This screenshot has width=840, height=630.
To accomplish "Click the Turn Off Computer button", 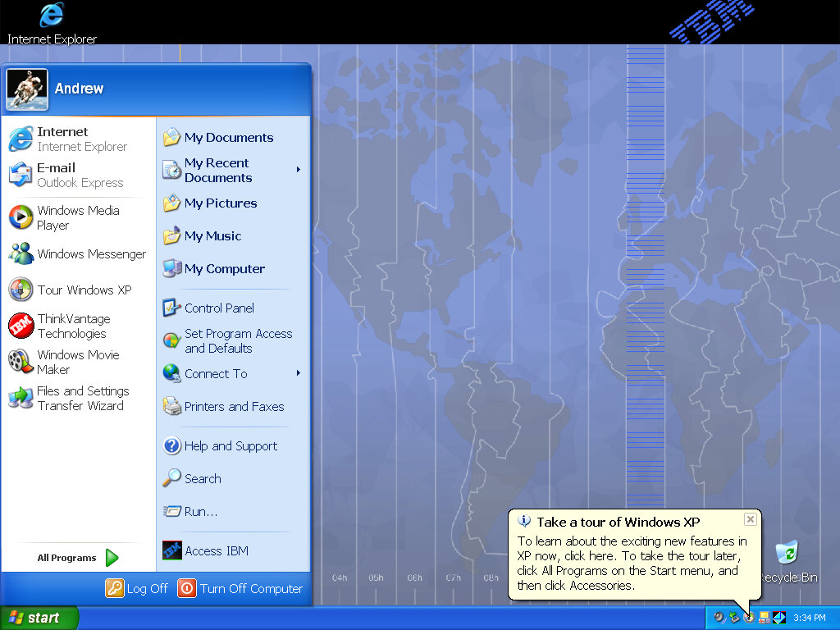I will (x=240, y=588).
